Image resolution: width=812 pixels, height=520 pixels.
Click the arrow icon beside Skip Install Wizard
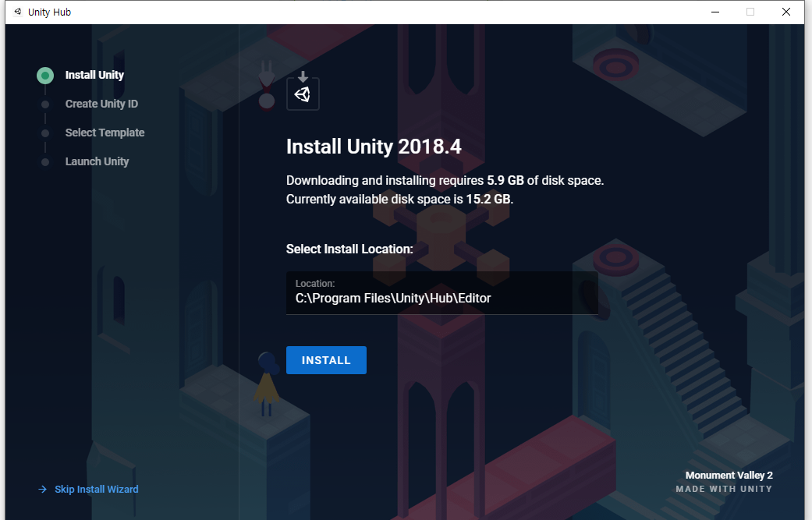[x=42, y=490]
